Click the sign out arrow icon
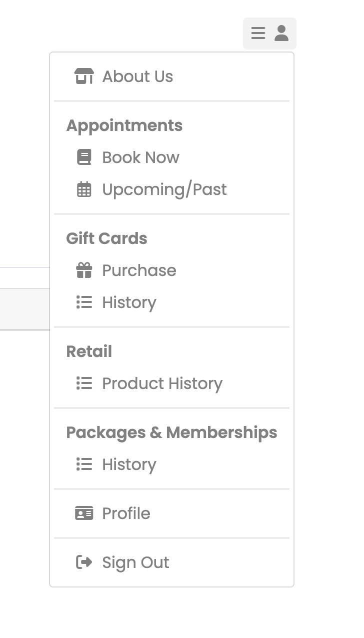Image resolution: width=364 pixels, height=638 pixels. 84,562
